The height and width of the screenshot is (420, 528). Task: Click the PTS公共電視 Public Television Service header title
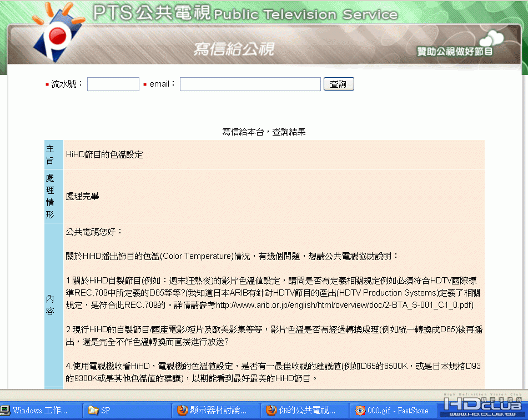tap(245, 13)
